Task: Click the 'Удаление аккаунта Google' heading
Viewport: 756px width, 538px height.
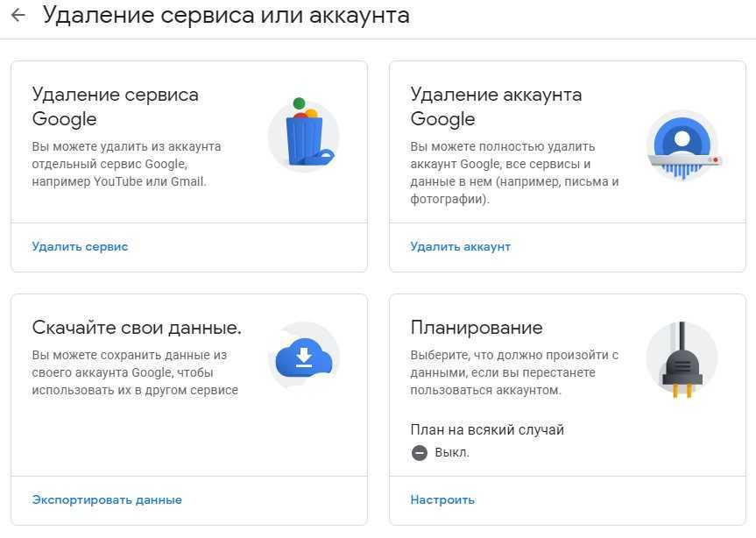Action: tap(496, 107)
